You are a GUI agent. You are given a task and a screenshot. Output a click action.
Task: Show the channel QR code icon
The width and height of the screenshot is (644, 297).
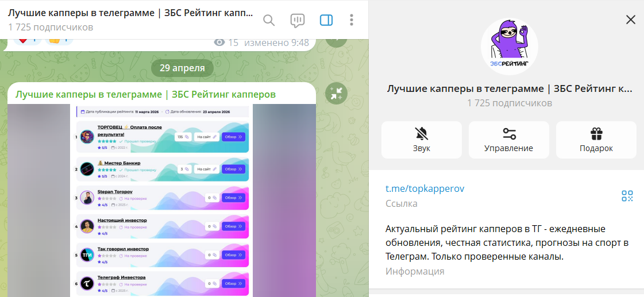pyautogui.click(x=627, y=196)
